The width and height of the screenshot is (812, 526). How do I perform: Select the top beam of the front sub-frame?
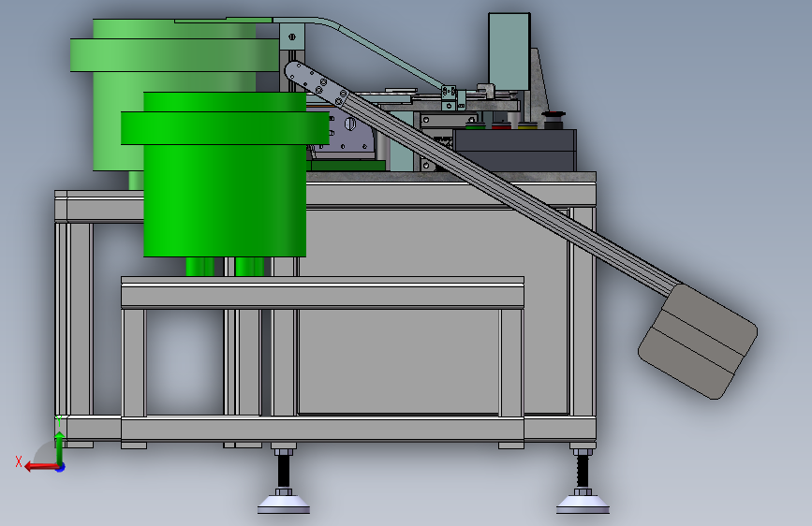[322, 293]
